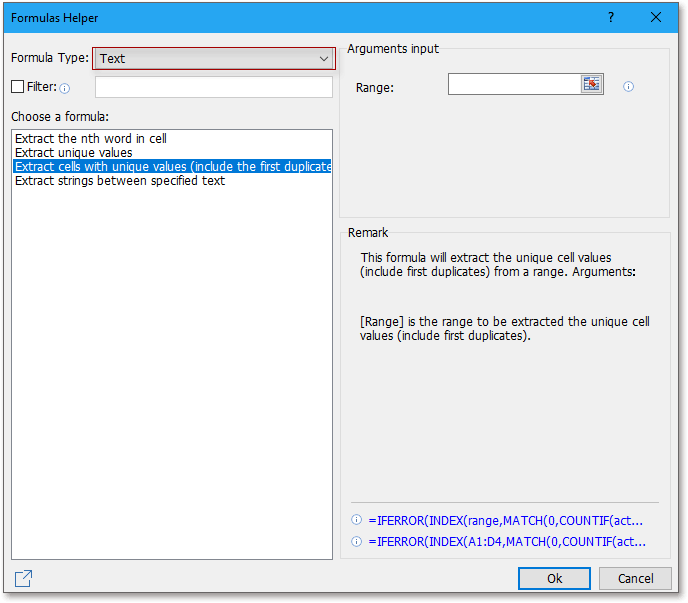Select 'Extract unique values' formula

pyautogui.click(x=74, y=152)
